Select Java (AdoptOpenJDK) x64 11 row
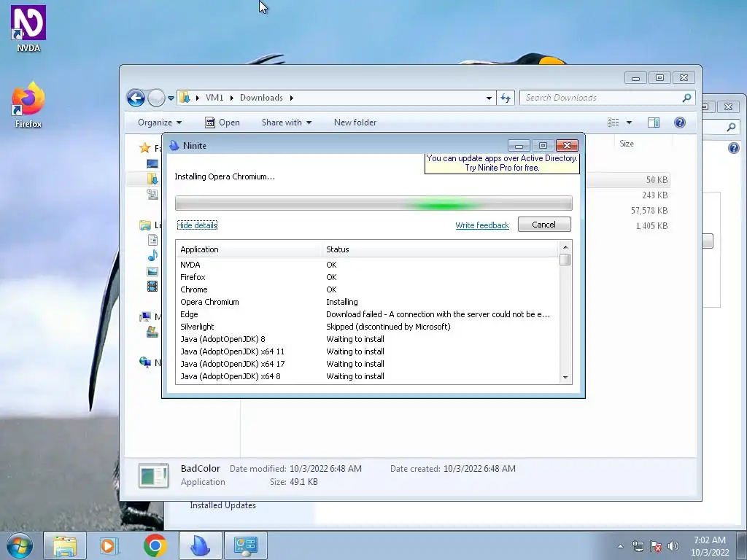 367,351
